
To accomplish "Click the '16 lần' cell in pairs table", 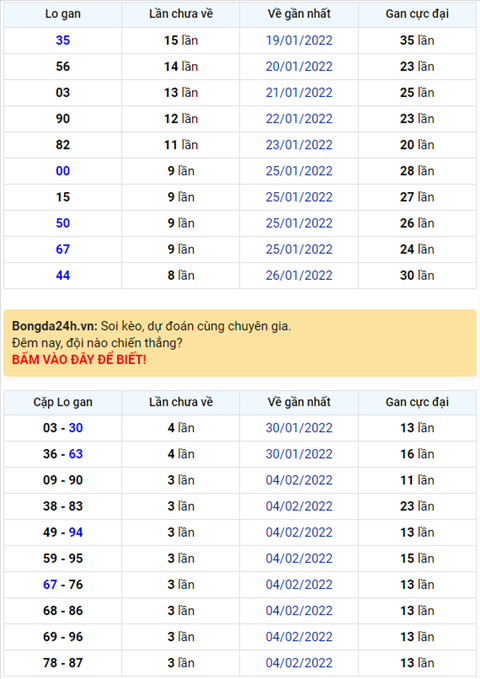I will [x=417, y=454].
